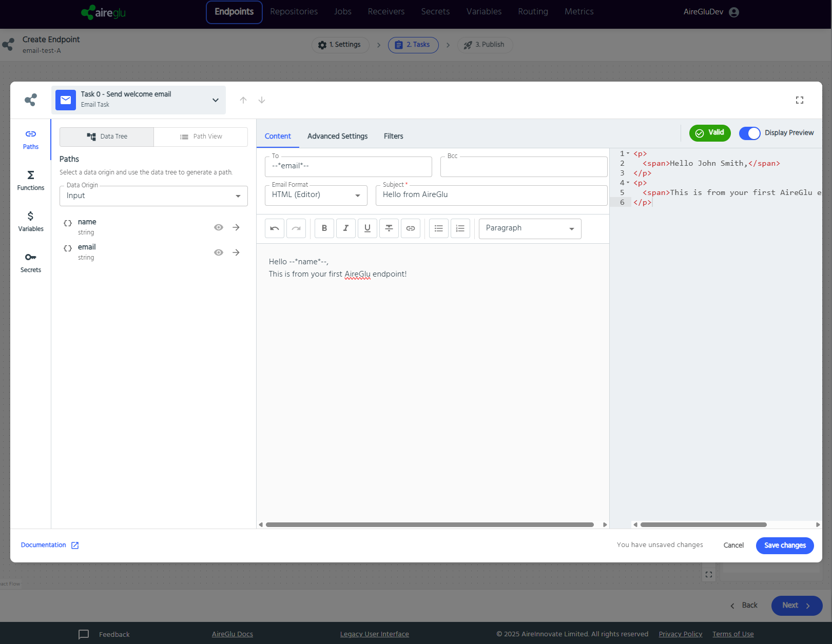Viewport: 832px width, 644px height.
Task: Click the Subject input field
Action: [x=492, y=195]
